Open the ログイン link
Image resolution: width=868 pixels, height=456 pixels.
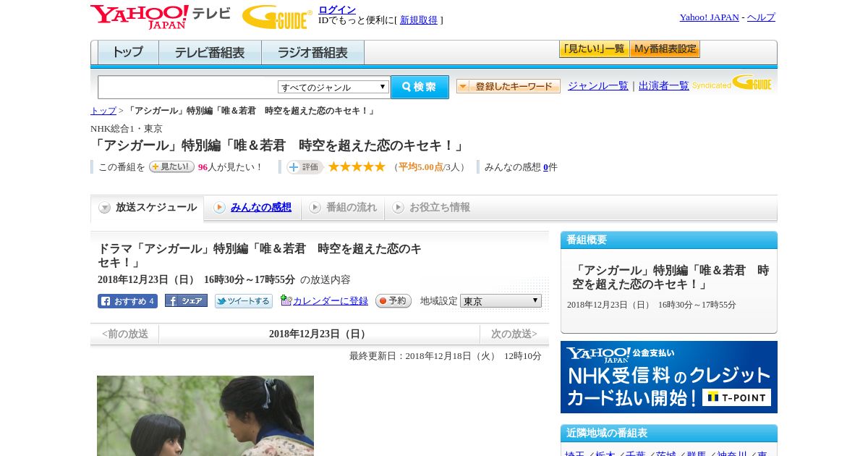point(337,9)
